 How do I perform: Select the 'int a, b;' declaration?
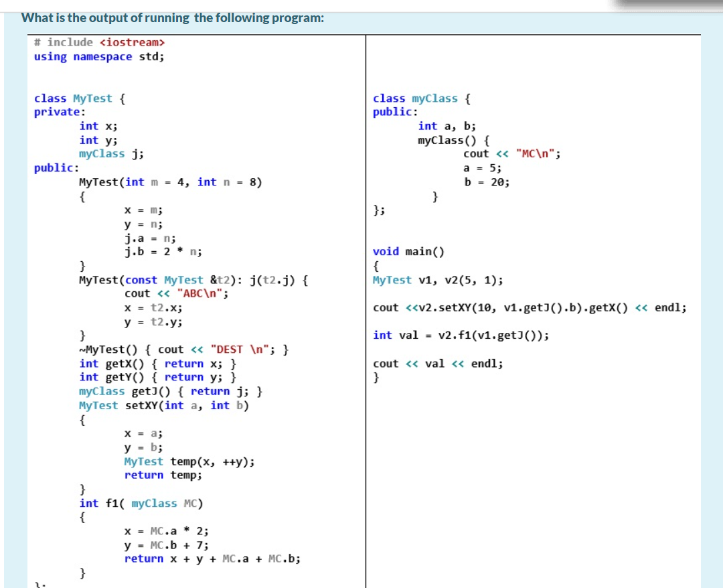tap(447, 127)
